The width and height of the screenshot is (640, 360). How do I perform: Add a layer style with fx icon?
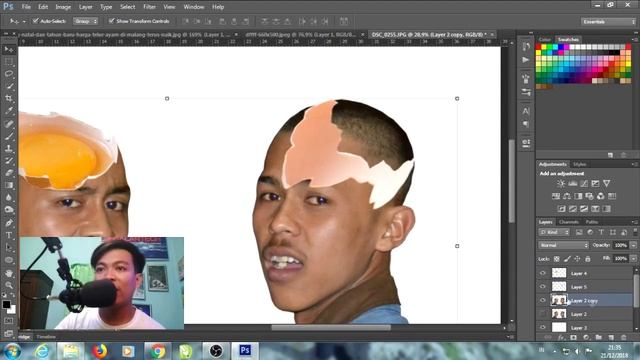click(561, 338)
